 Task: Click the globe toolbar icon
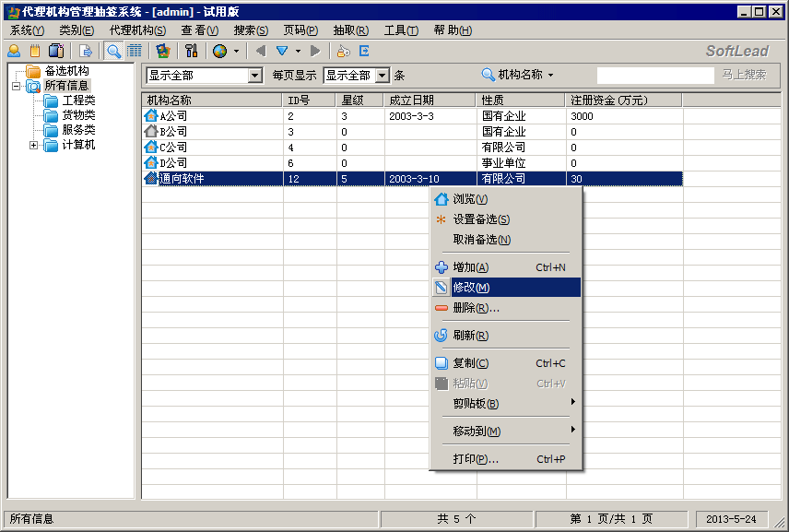pyautogui.click(x=220, y=51)
